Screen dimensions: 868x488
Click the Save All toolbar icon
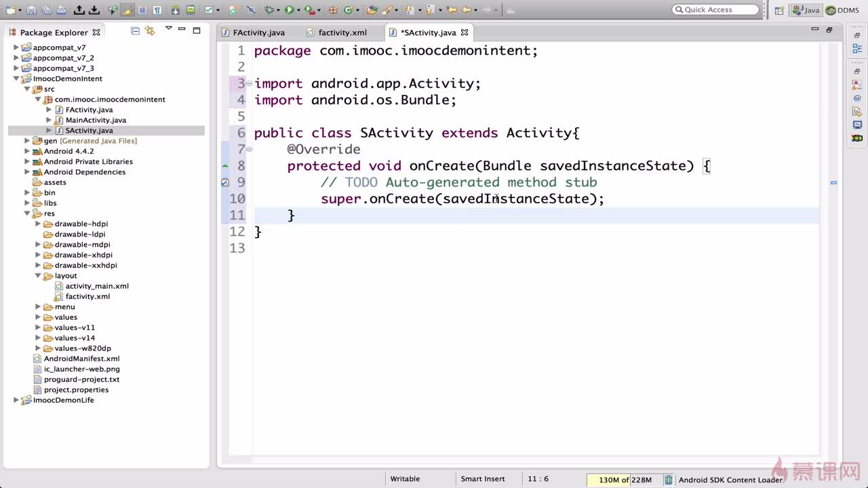click(46, 10)
